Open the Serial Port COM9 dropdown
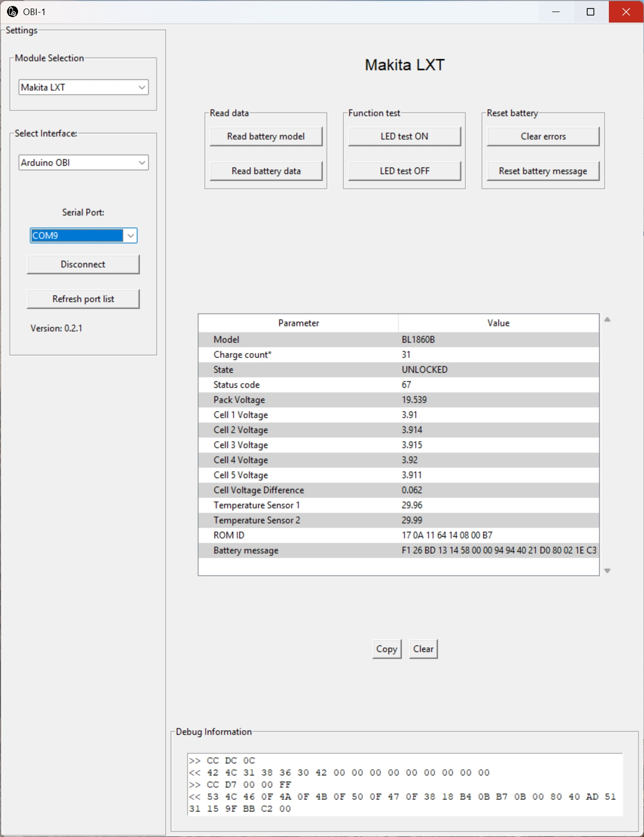Image resolution: width=644 pixels, height=837 pixels. coord(84,235)
